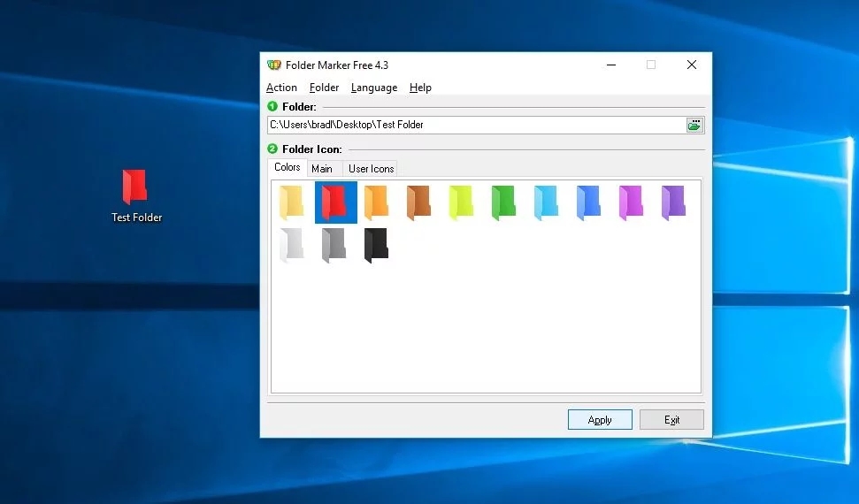Choose the lime yellow-green folder icon
Image resolution: width=859 pixels, height=504 pixels.
pyautogui.click(x=462, y=202)
